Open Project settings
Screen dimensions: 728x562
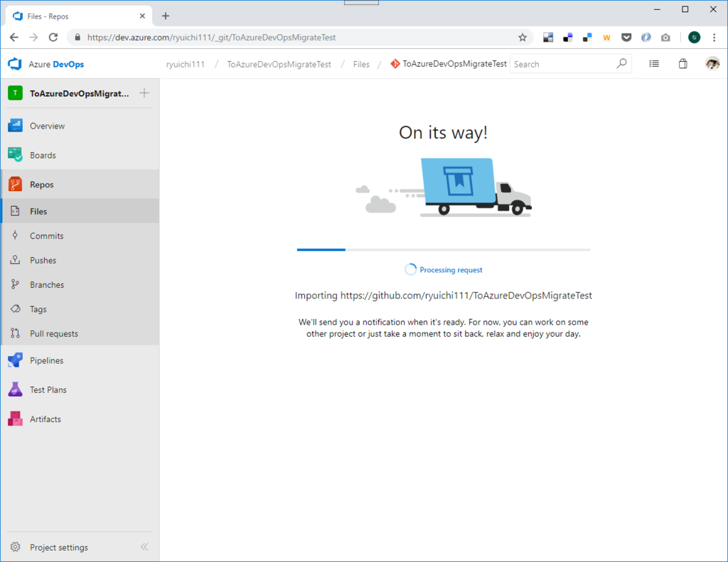coord(59,547)
